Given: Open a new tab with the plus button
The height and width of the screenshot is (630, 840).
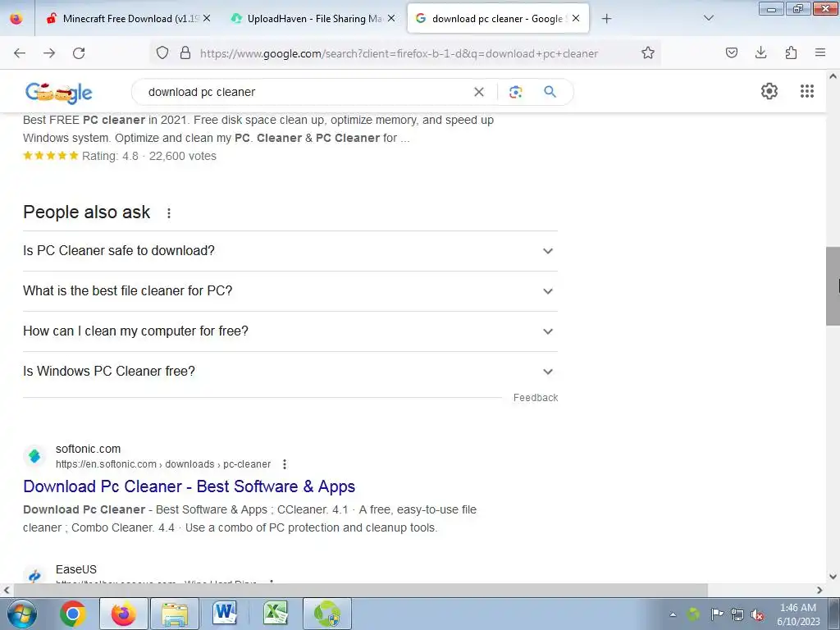Looking at the screenshot, I should click(x=606, y=19).
